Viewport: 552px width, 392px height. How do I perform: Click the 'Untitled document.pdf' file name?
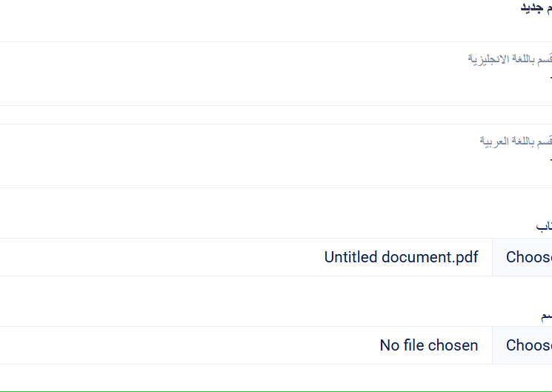click(401, 257)
